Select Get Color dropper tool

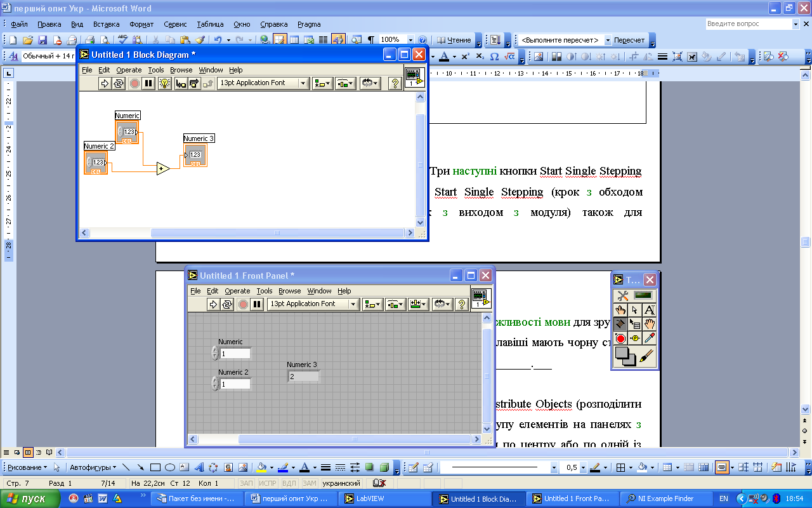click(x=650, y=338)
